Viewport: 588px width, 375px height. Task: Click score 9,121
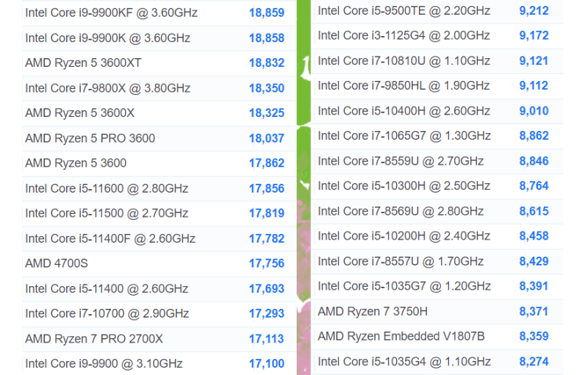(x=534, y=61)
